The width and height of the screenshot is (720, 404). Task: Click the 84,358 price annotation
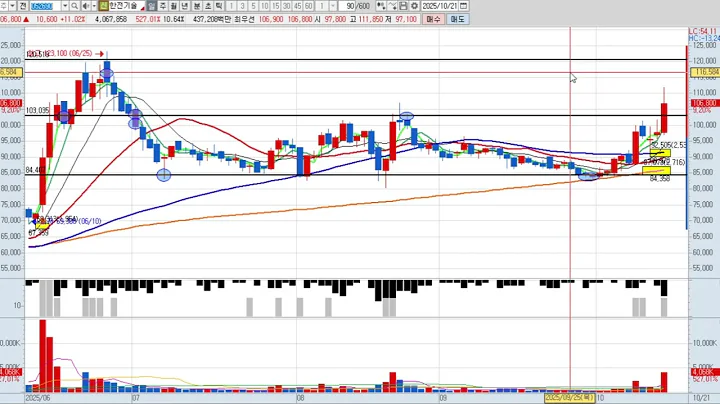click(660, 179)
